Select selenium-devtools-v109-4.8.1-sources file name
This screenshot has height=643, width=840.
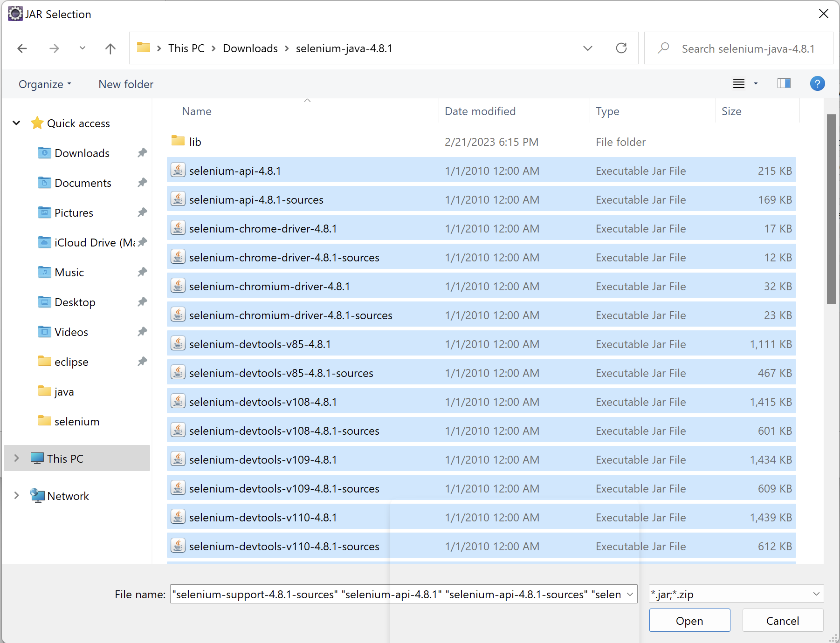284,489
